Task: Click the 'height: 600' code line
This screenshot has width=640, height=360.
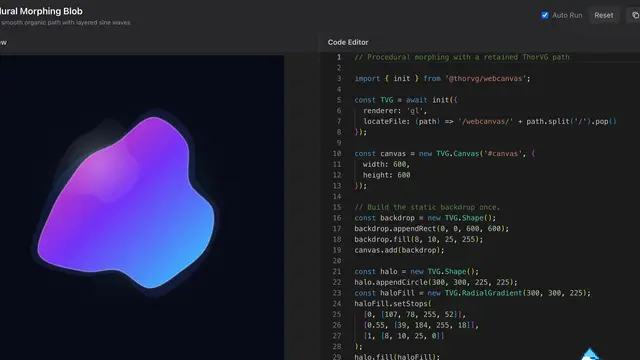Action: (387, 175)
